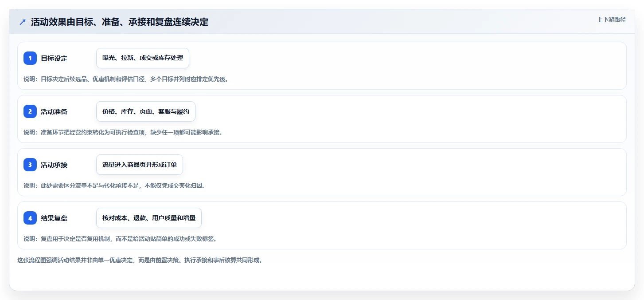Click the 流量进入商品页并形成订单 chip
644x300 pixels.
[140, 165]
